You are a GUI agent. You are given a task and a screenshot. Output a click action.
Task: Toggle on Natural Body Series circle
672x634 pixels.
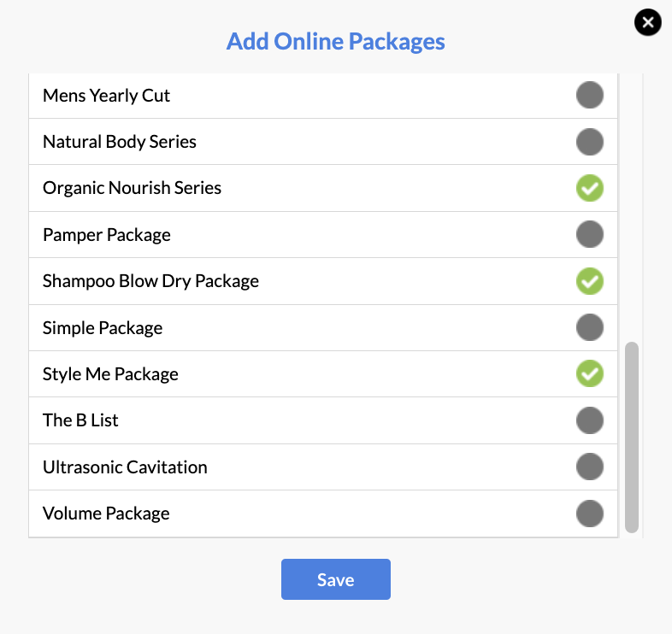point(590,142)
